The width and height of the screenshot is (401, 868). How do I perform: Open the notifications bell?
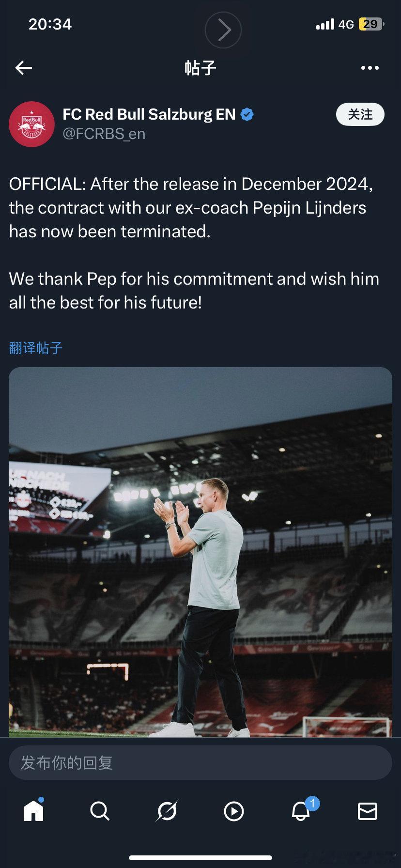click(x=301, y=811)
